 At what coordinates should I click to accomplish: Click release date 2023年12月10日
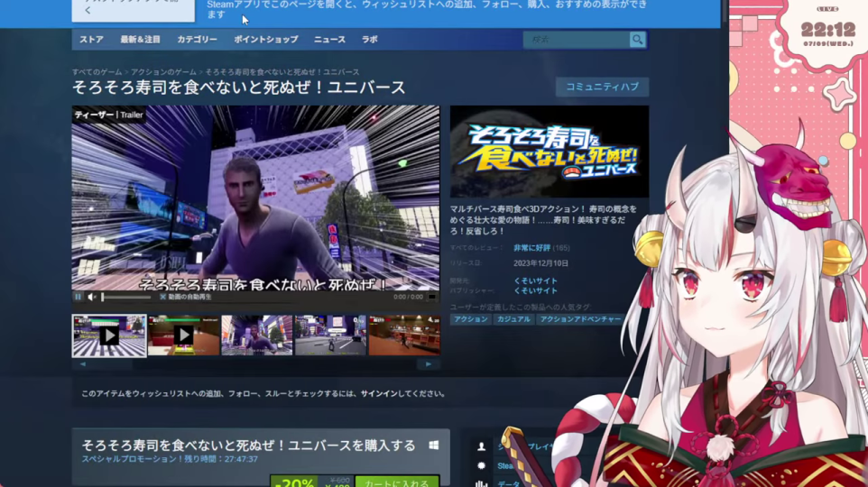click(x=540, y=263)
